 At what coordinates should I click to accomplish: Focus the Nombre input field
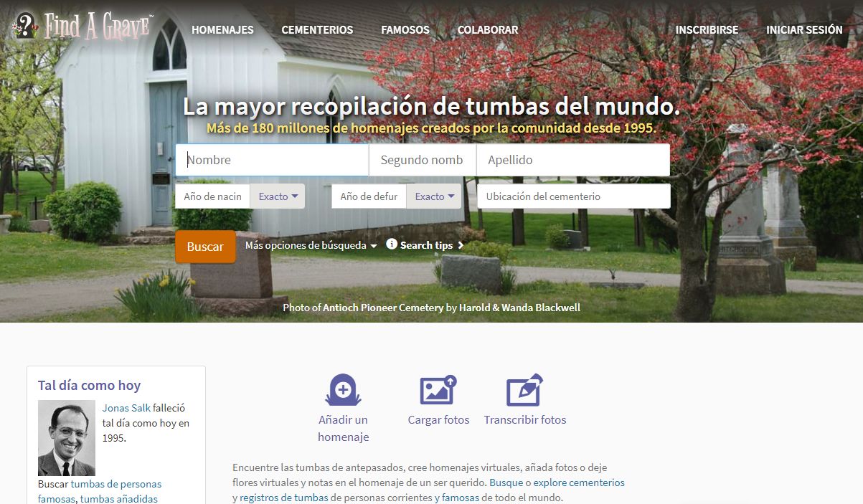click(x=272, y=160)
